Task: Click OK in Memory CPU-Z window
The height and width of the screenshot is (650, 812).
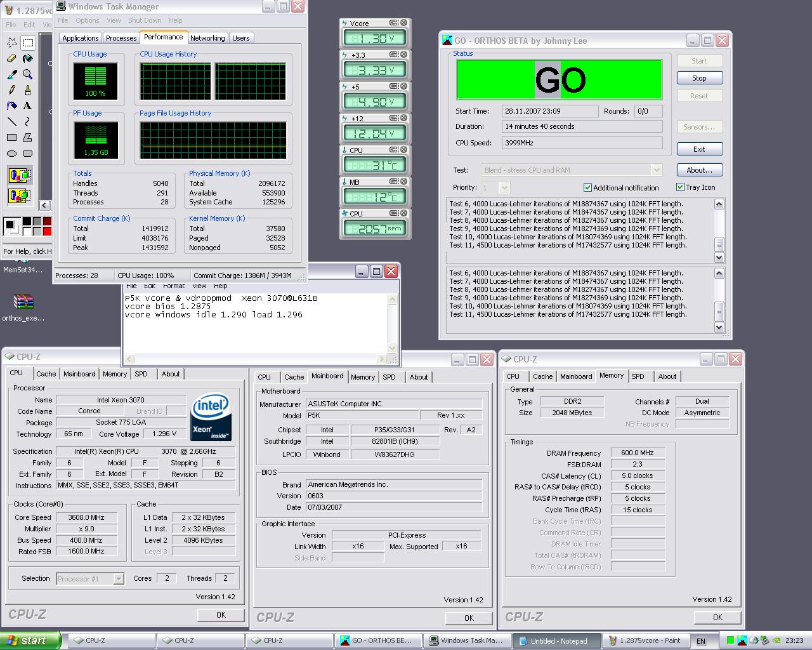Action: 717,618
